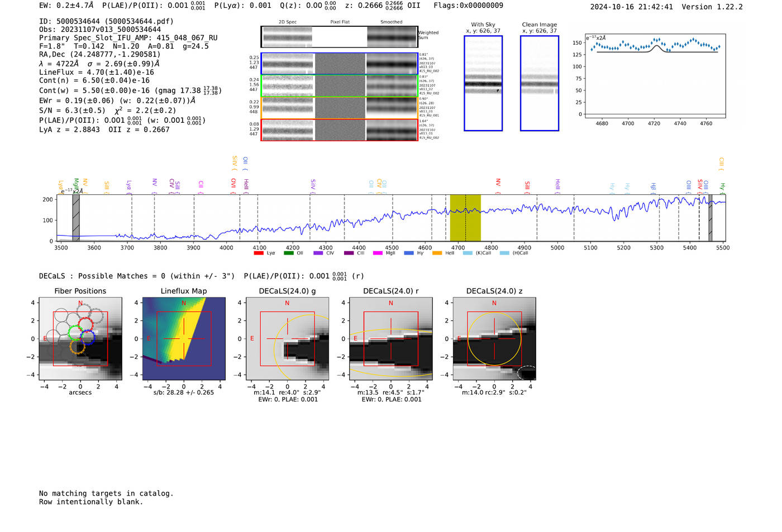Click the No matching targets in catalog. message
782x532 pixels.
tap(106, 493)
